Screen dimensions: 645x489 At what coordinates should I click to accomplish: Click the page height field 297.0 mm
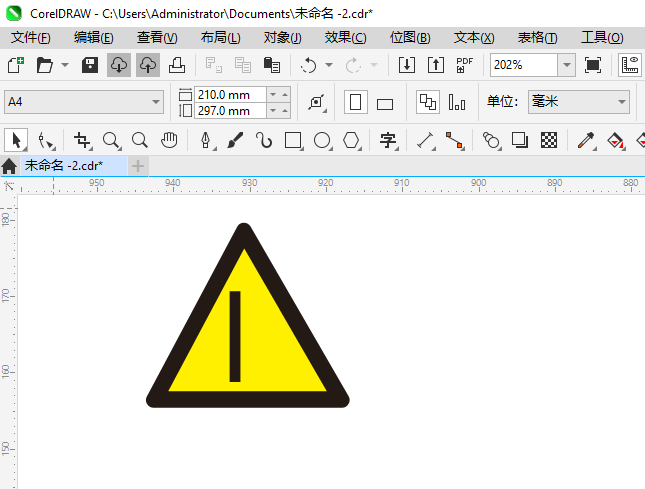point(230,111)
